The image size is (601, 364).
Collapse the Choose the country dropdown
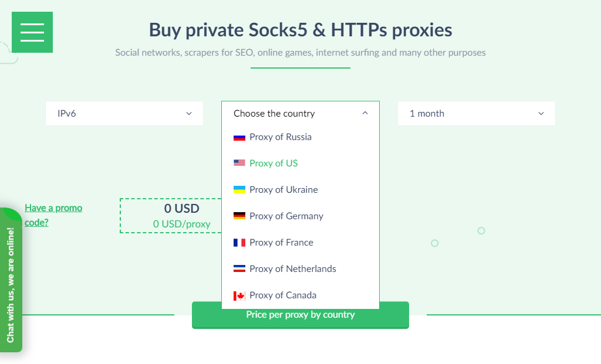pos(300,113)
